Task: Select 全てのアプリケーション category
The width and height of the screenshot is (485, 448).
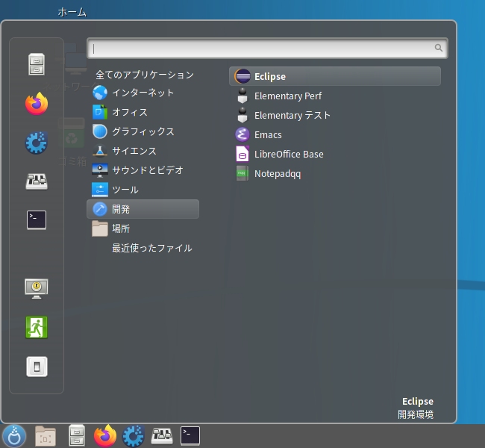Action: click(145, 75)
